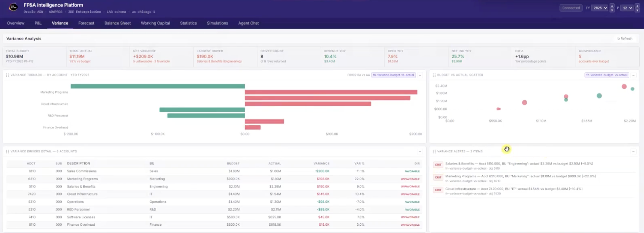Open the fiscal year 2025 dropdown
Image resolution: width=644 pixels, height=233 pixels.
click(x=599, y=8)
